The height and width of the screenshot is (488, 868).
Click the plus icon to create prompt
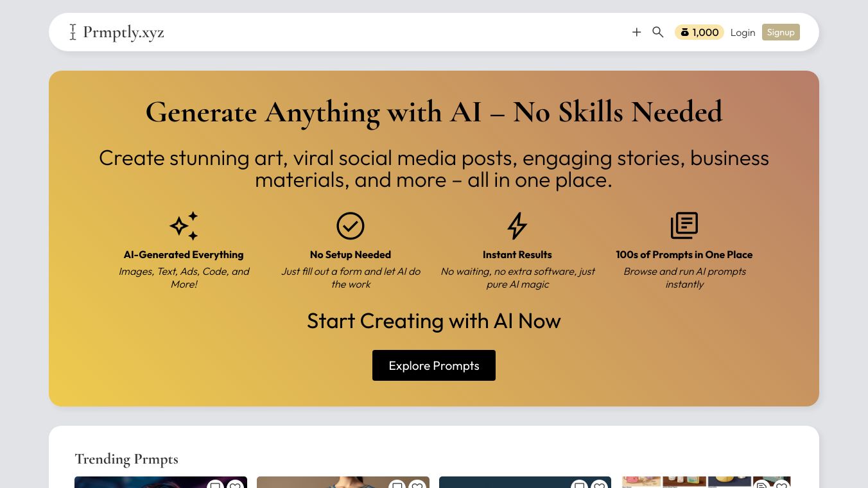point(636,32)
